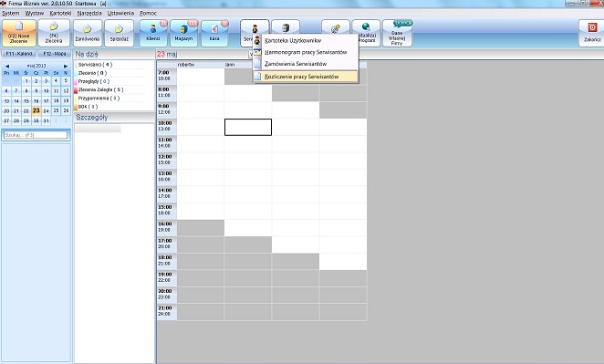The width and height of the screenshot is (604, 364).
Task: Select day 12 in the calendar
Action: click(66, 91)
